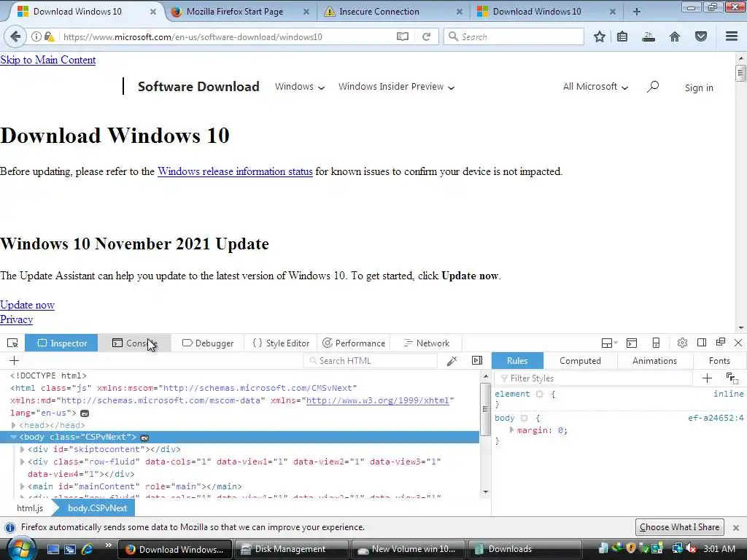The width and height of the screenshot is (747, 560).
Task: Expand the Windows Insider Preview menu
Action: 396,87
